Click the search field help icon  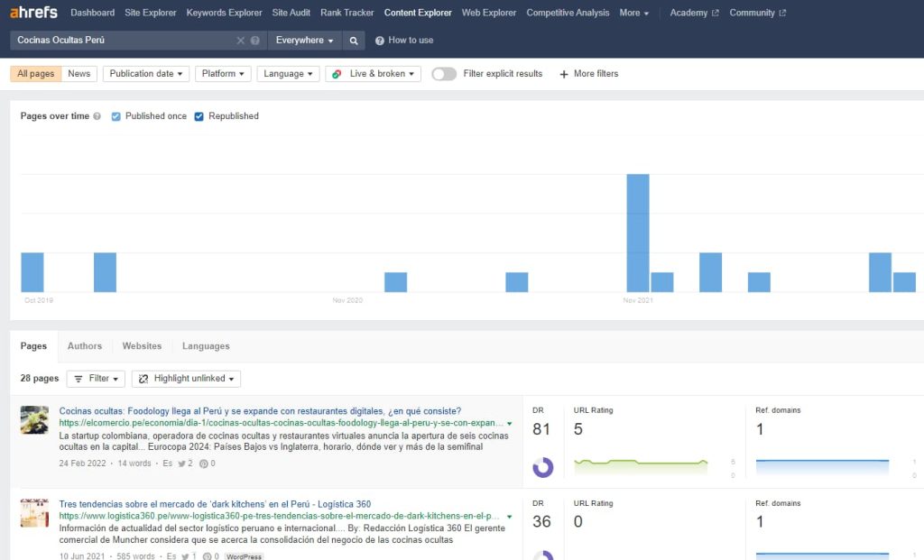tap(255, 41)
